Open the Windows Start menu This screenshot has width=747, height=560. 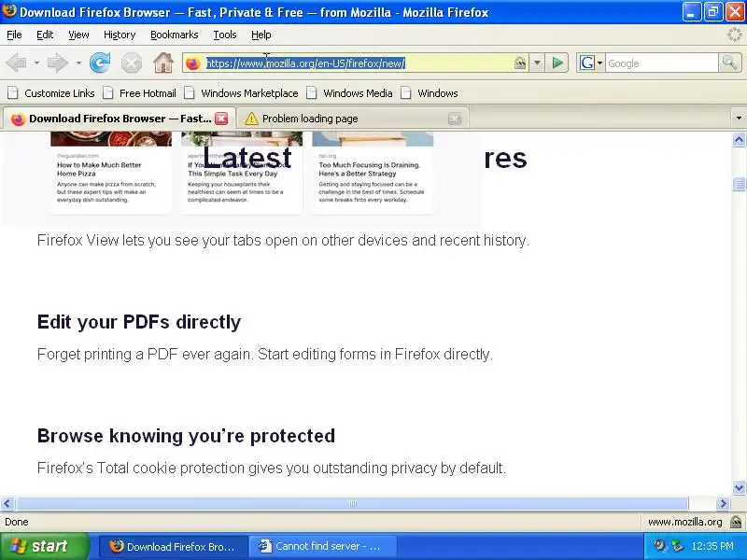44,546
